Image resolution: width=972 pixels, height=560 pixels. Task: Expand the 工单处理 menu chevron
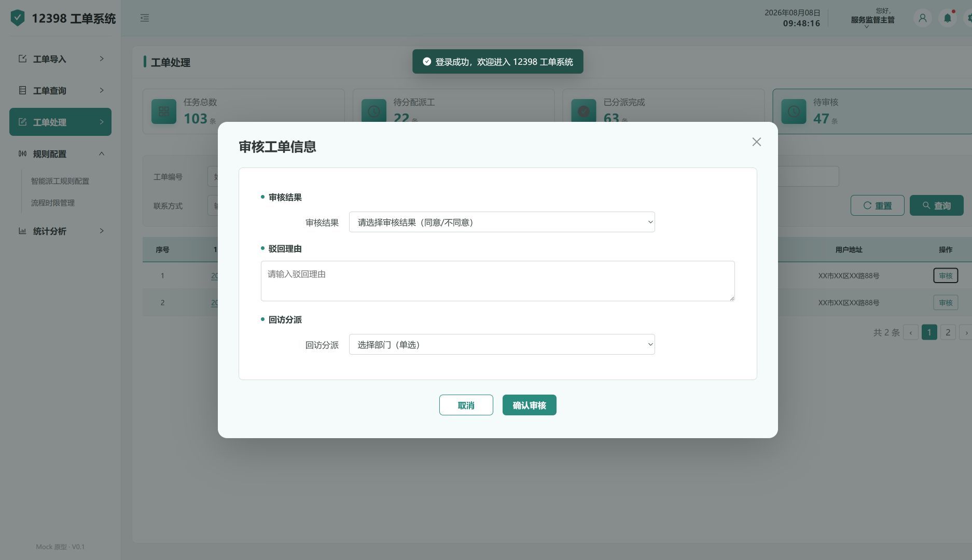(x=102, y=122)
